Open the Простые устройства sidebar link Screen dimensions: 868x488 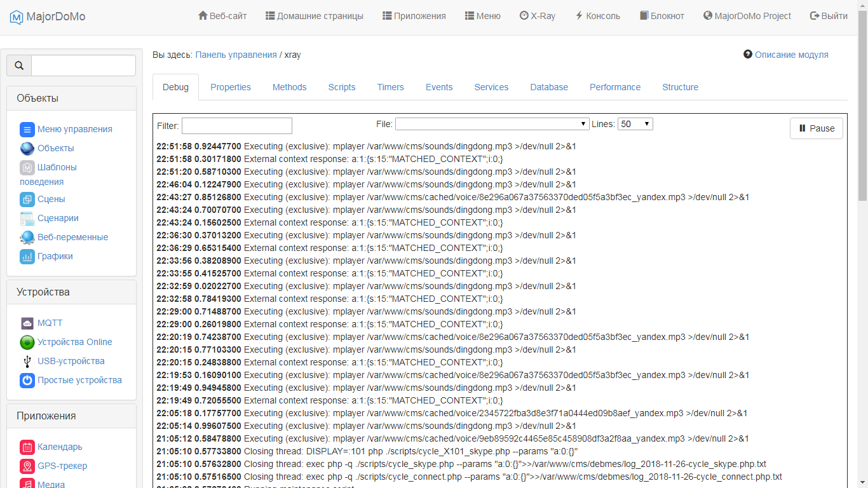79,380
